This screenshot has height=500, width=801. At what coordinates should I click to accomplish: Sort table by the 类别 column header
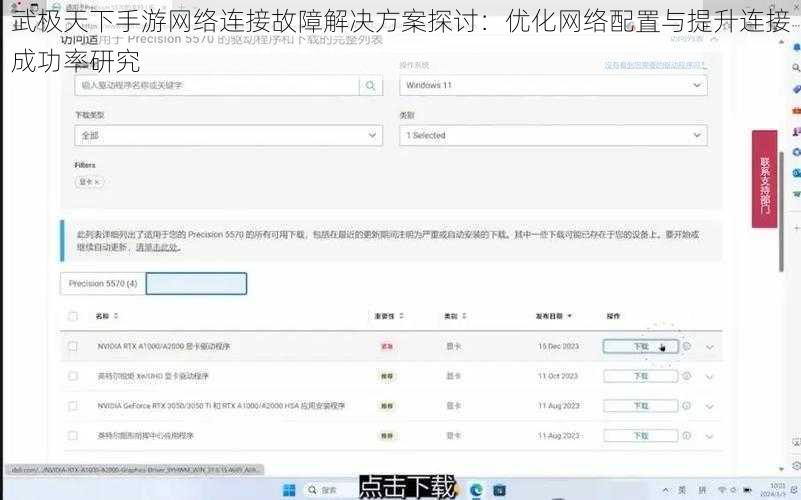coord(455,316)
